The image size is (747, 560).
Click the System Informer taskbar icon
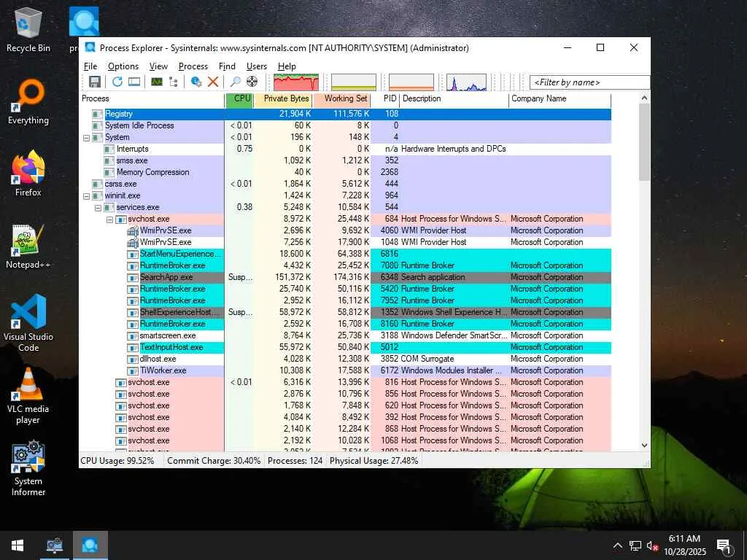pos(54,545)
